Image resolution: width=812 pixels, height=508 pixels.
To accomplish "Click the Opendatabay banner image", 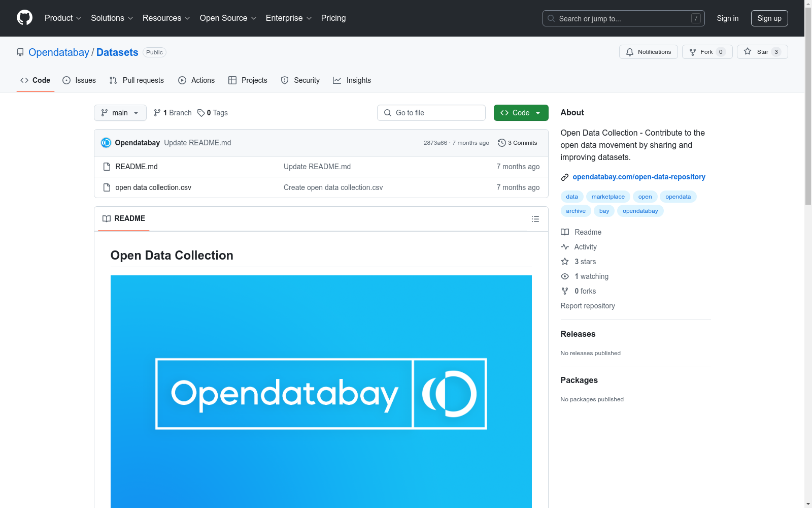I will (x=321, y=392).
